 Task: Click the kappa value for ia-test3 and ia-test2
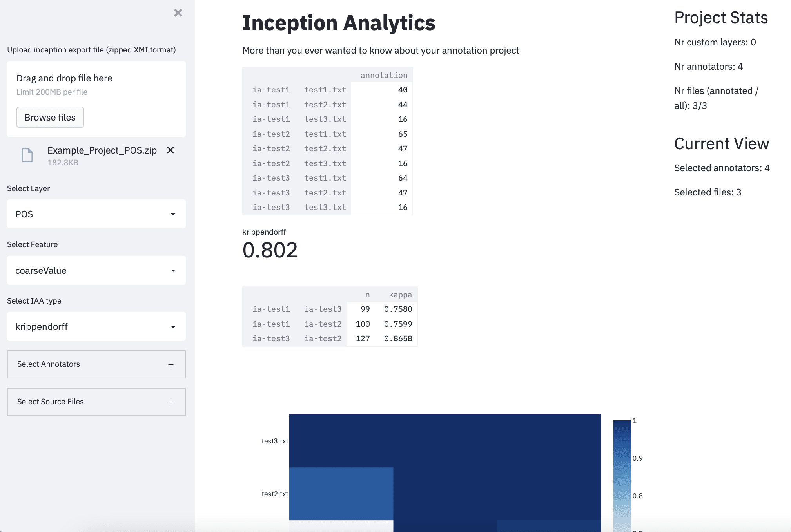[x=398, y=338]
